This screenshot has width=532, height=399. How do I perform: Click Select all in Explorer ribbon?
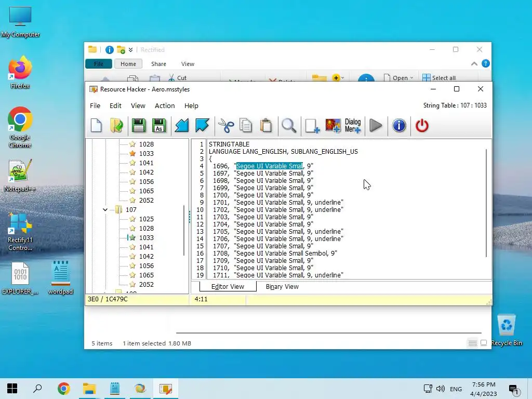pos(439,78)
